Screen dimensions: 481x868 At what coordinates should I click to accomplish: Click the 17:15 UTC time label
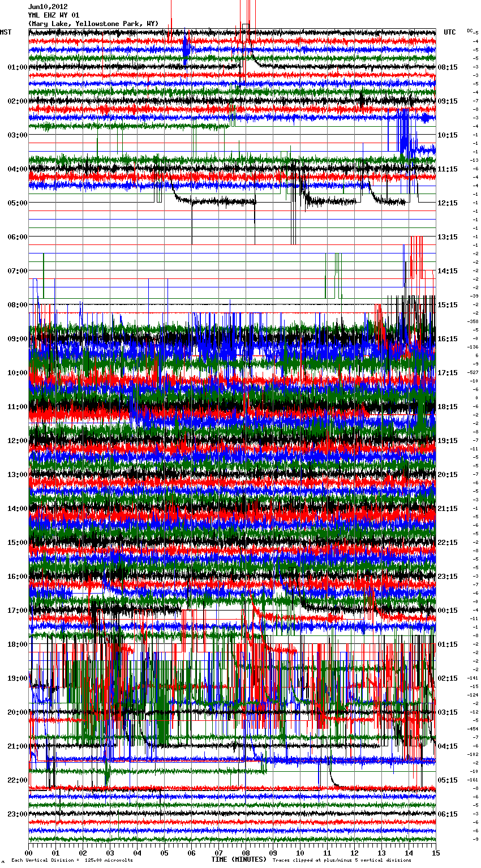pyautogui.click(x=448, y=373)
